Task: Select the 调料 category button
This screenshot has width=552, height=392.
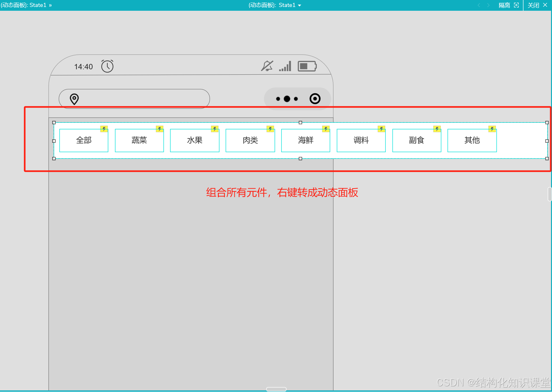Action: [361, 140]
